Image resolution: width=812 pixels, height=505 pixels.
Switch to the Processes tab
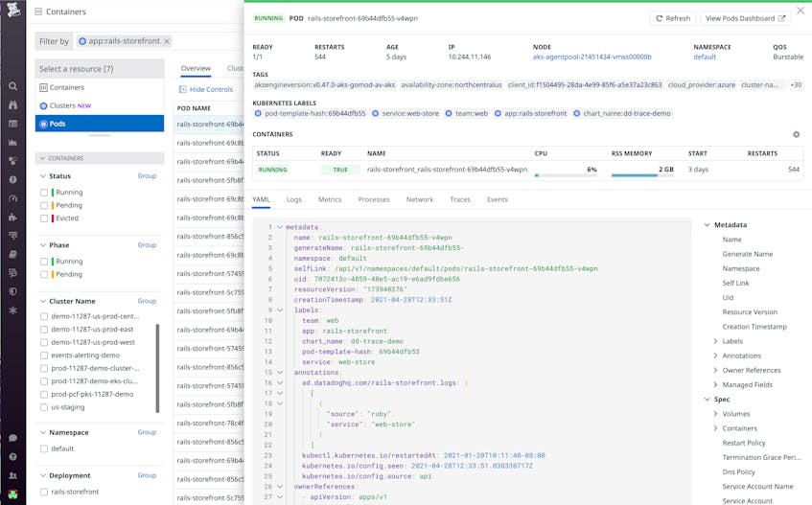(373, 199)
